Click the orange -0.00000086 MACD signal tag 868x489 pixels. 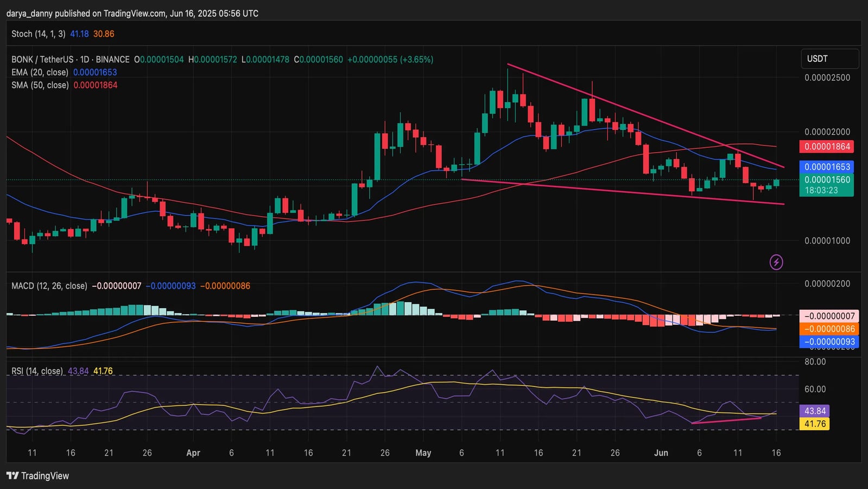pos(829,329)
